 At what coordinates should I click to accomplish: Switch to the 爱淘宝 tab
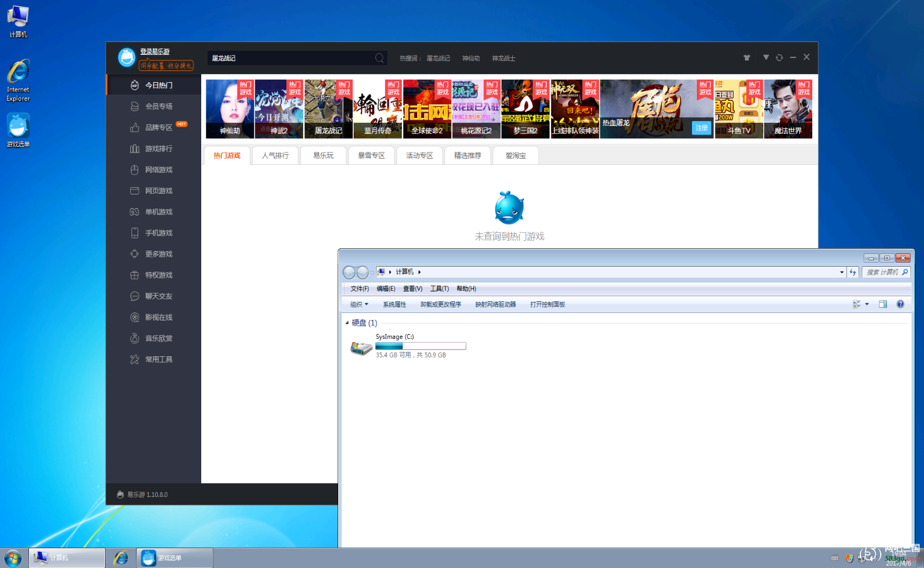point(516,156)
